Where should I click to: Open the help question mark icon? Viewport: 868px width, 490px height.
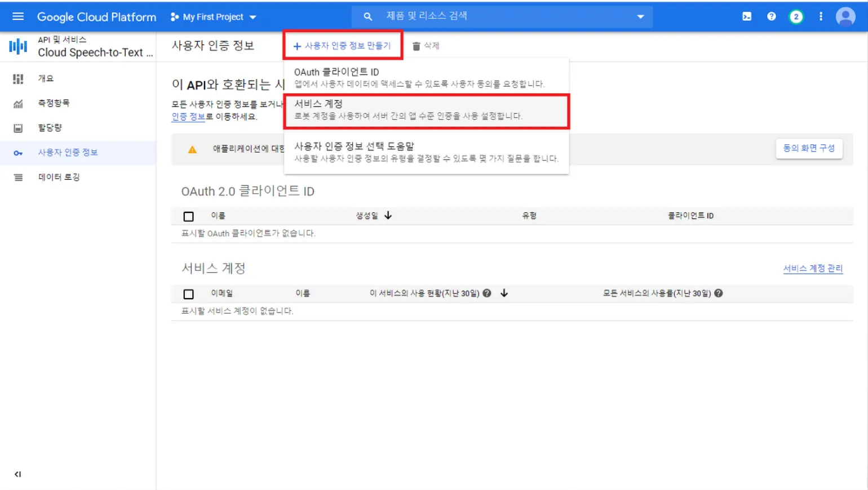click(772, 16)
